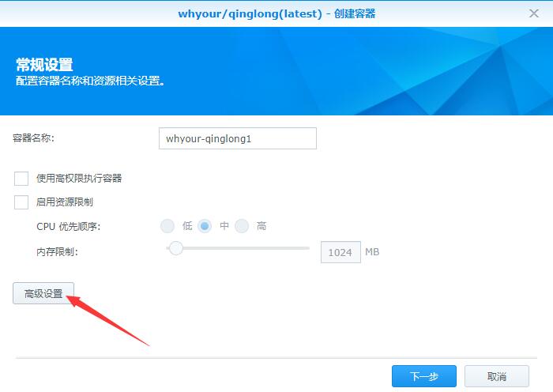The height and width of the screenshot is (392, 553).
Task: Select the 高 CPU priority radio button
Action: click(x=242, y=226)
